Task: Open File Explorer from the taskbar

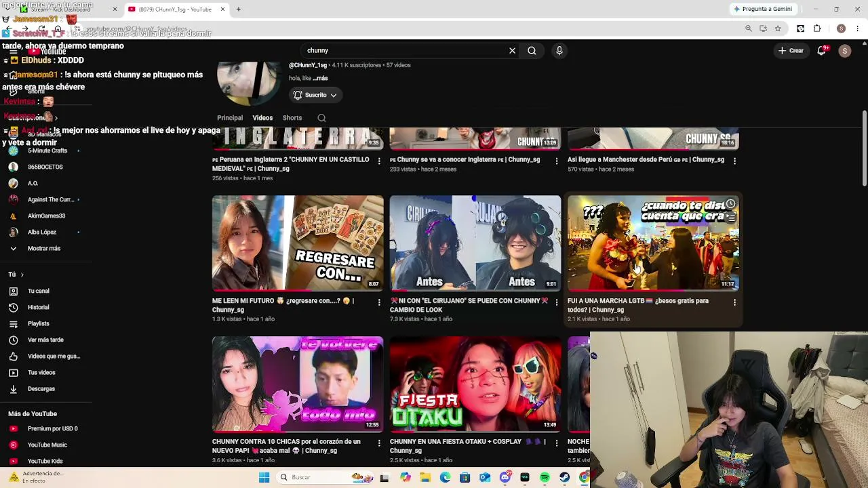Action: point(425,477)
